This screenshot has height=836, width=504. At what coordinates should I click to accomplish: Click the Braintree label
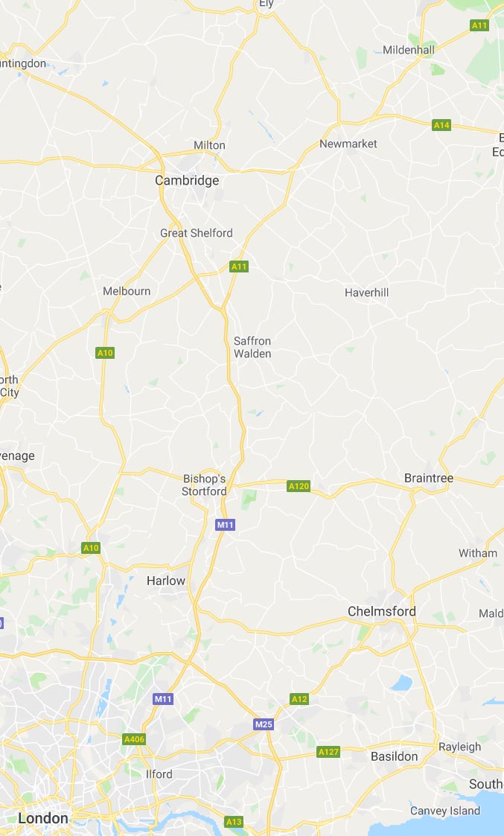(429, 478)
